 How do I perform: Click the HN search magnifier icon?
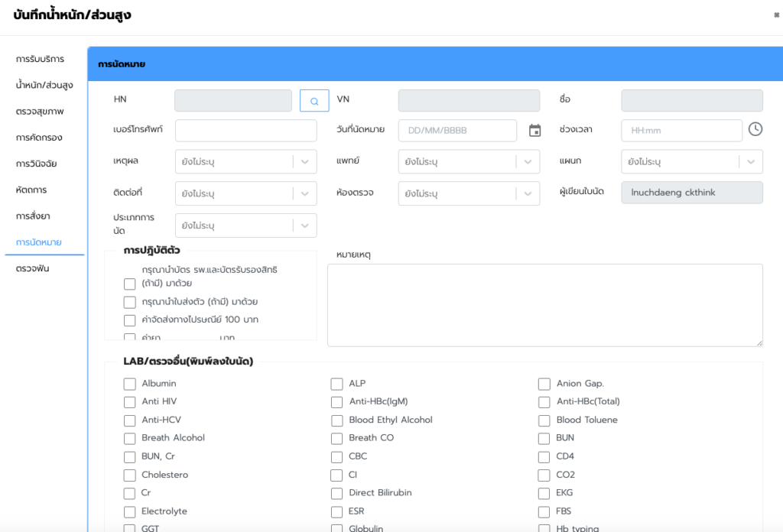point(314,101)
